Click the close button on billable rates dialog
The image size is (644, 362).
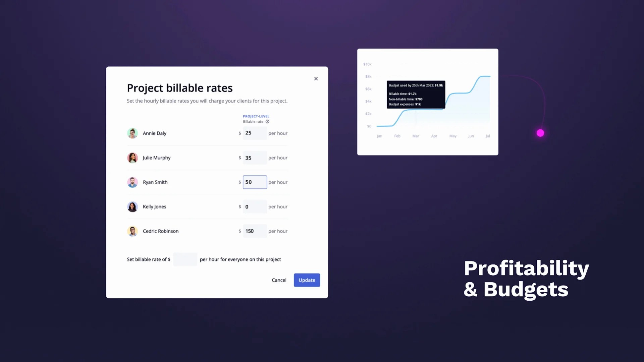(316, 79)
